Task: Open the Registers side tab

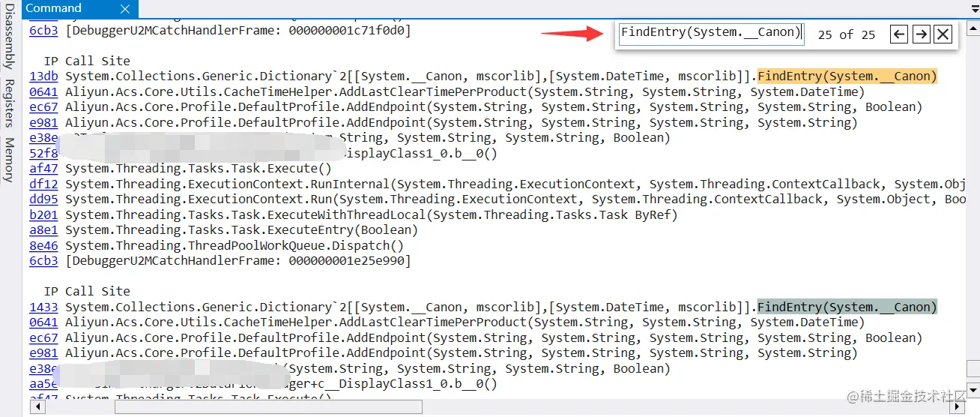Action: coord(9,103)
